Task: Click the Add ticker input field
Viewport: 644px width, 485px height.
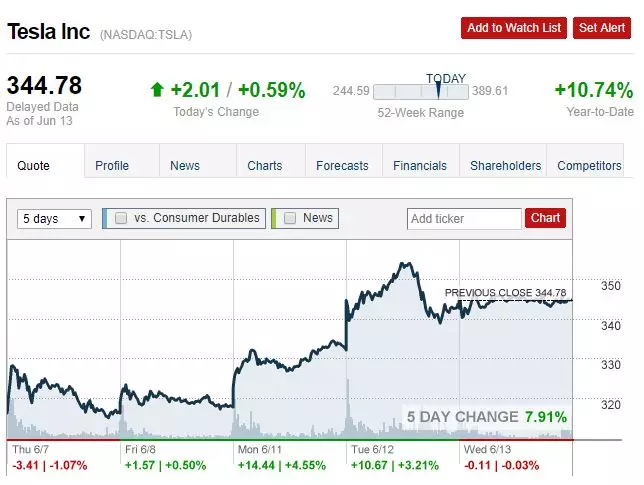Action: 464,219
